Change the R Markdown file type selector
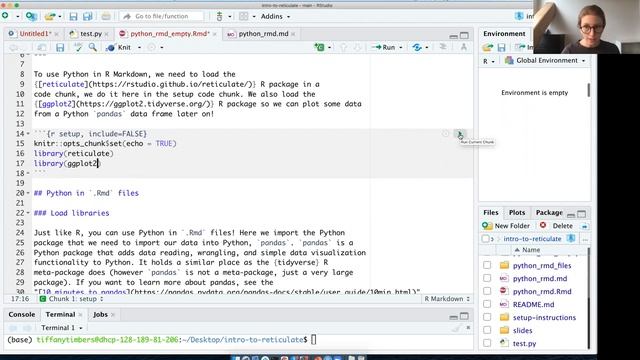 447,299
